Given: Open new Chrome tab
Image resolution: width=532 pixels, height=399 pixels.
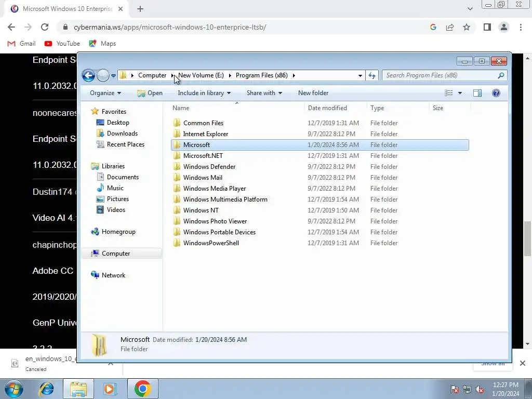Looking at the screenshot, I should tap(140, 9).
